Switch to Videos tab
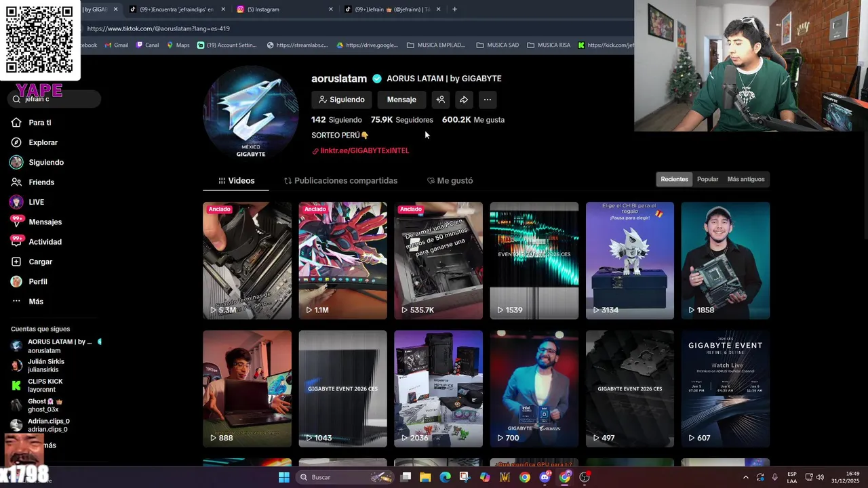 236,181
